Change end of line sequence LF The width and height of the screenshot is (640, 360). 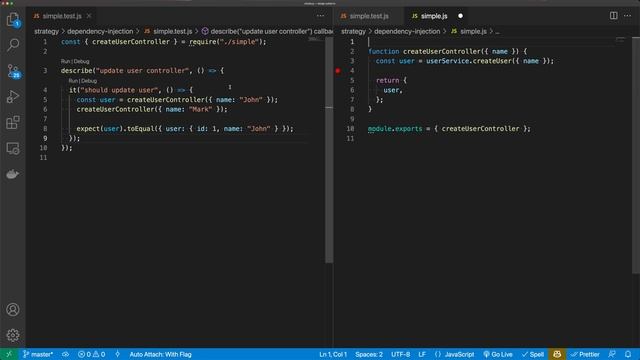tap(422, 354)
